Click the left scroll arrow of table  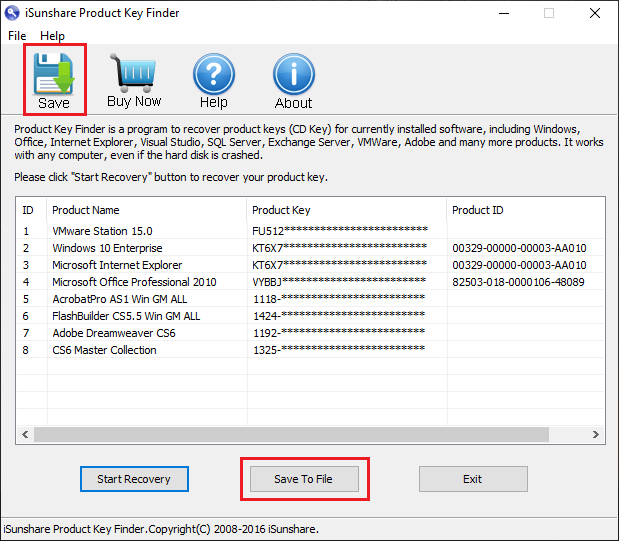click(25, 434)
